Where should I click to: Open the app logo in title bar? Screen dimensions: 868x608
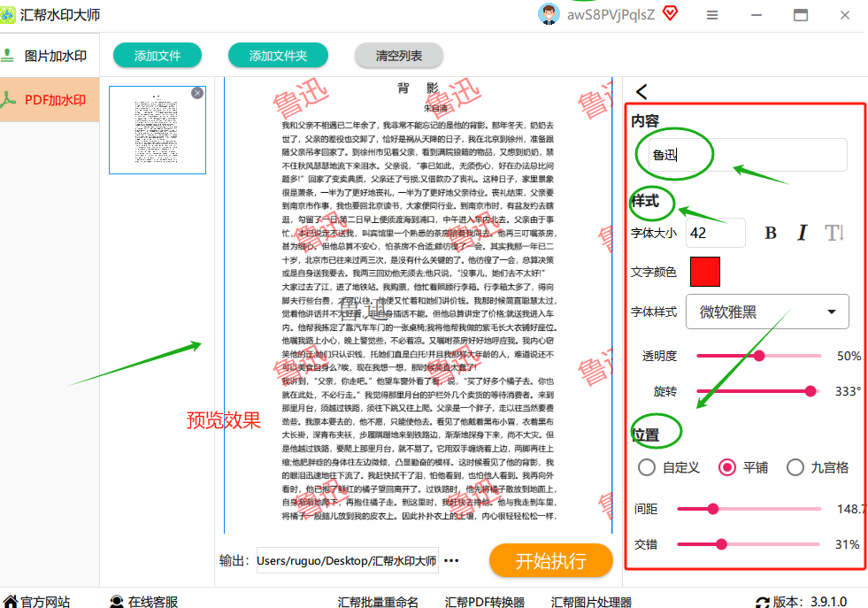(8, 15)
